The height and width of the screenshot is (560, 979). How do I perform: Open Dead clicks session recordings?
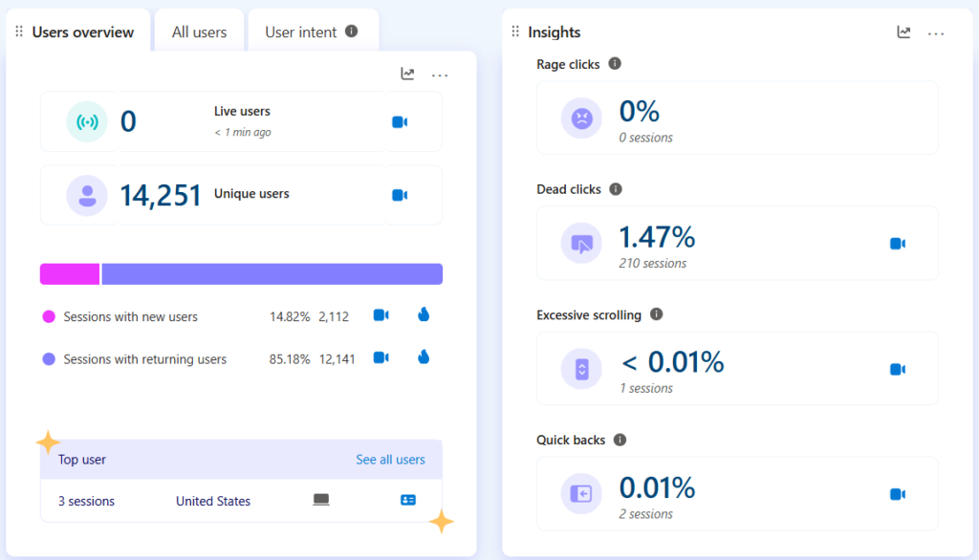coord(897,244)
